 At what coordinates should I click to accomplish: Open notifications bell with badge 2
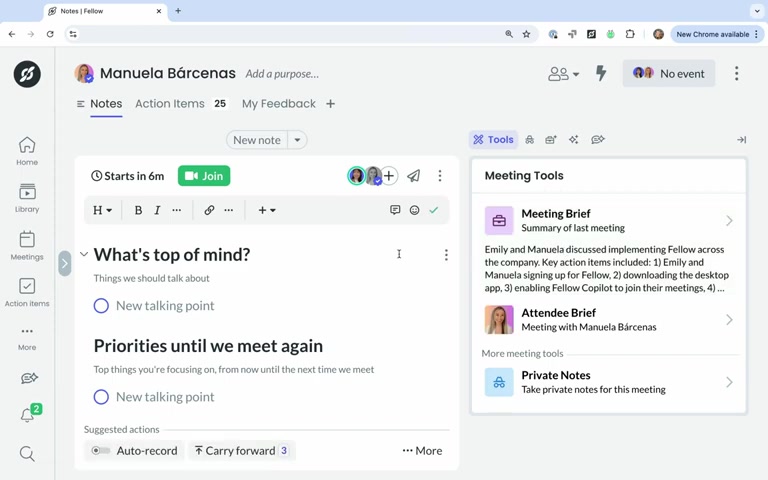[29, 413]
